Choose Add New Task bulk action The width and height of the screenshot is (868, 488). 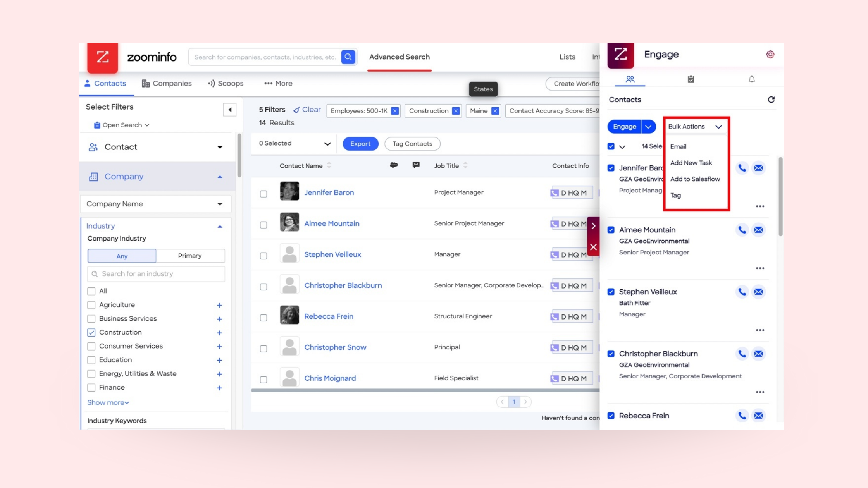(x=691, y=163)
